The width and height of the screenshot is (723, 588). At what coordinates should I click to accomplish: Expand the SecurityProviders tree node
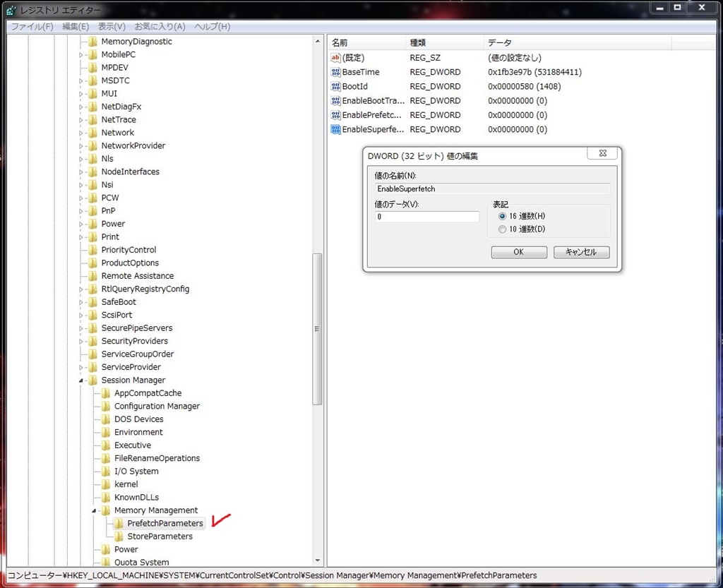point(81,341)
